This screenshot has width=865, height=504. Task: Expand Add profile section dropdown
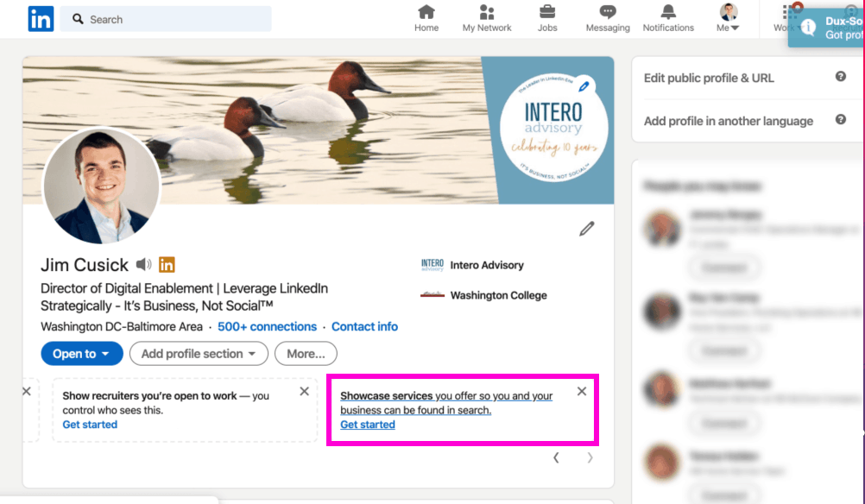pyautogui.click(x=199, y=354)
